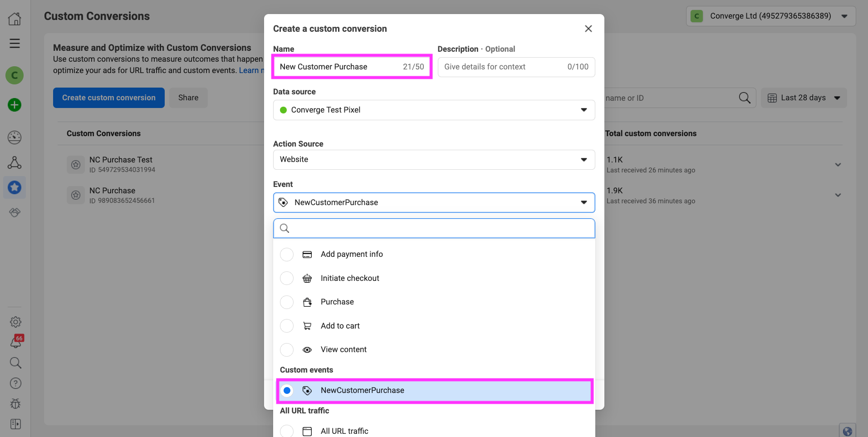
Task: Click the Description text field
Action: (x=504, y=67)
